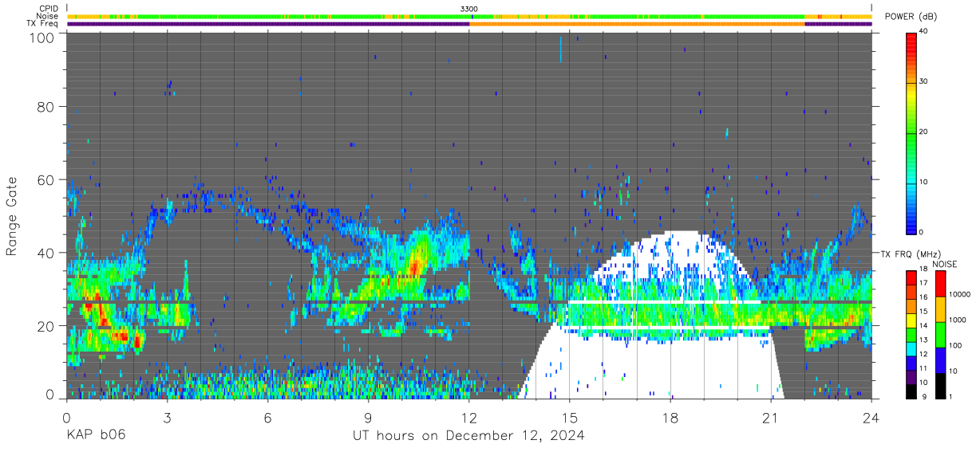Click the 21 tick label on UT hours axis

771,417
